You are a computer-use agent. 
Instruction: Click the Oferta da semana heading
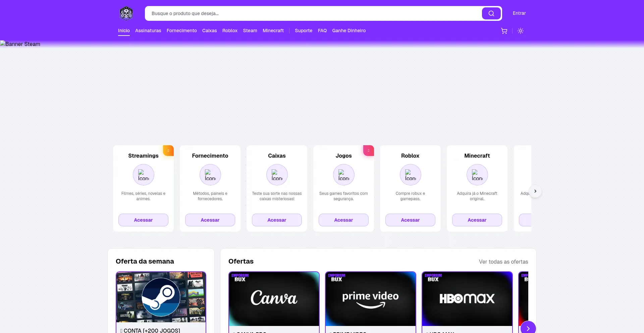click(145, 261)
